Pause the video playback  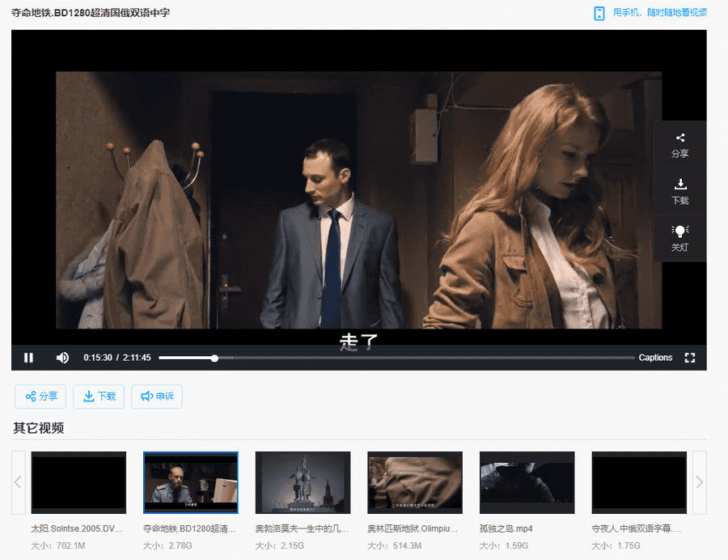(x=29, y=358)
